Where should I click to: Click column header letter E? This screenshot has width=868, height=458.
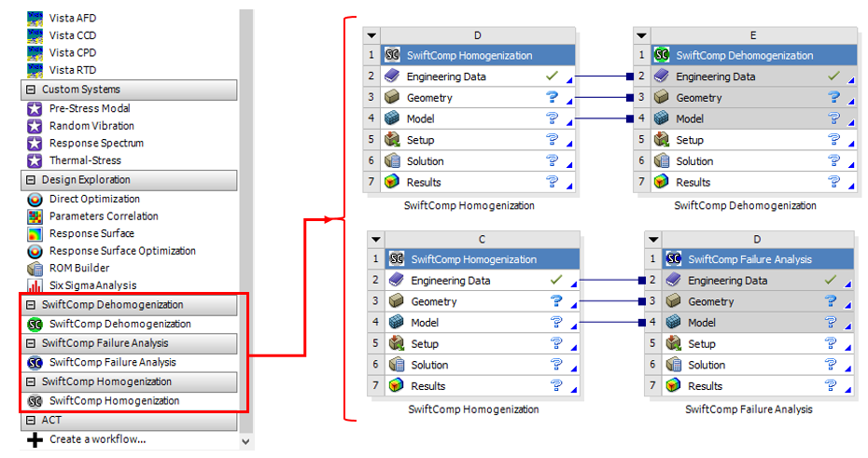[x=753, y=35]
